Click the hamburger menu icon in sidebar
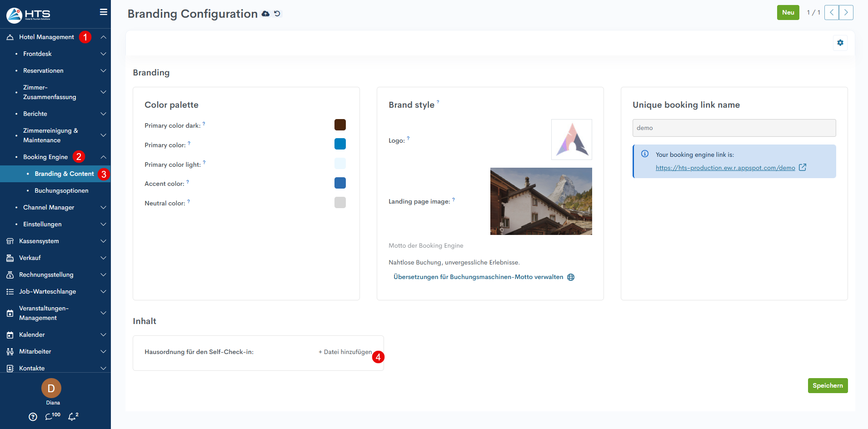The image size is (868, 429). coord(104,12)
